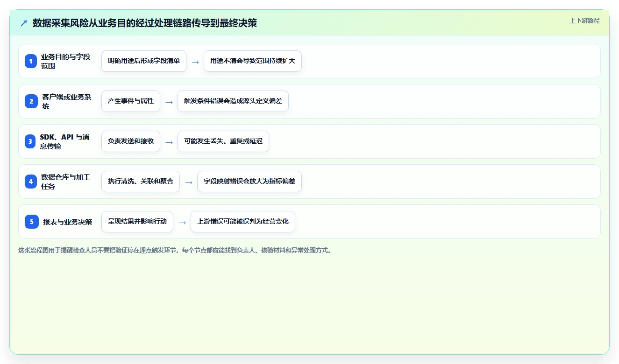619x364 pixels.
Task: Click the diagonal arrow icon beside the title
Action: (24, 23)
